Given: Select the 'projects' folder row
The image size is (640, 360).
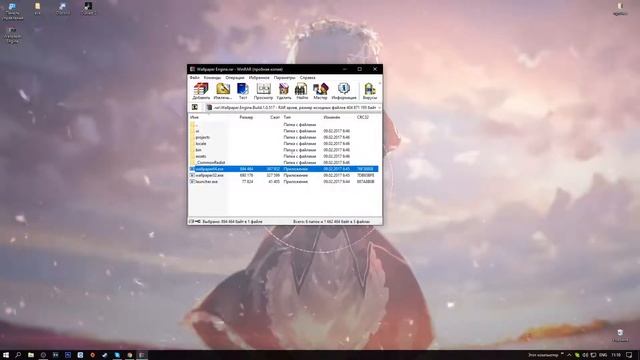Looking at the screenshot, I should coord(284,138).
